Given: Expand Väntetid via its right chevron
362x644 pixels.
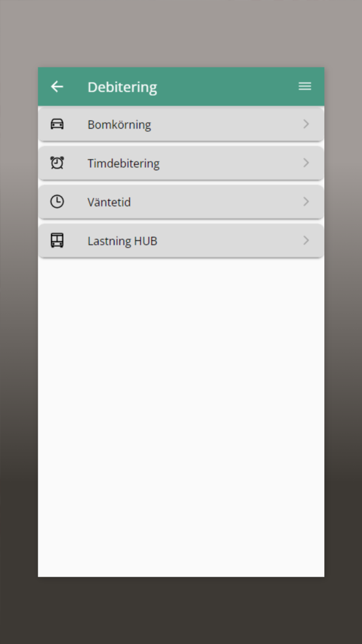Looking at the screenshot, I should pyautogui.click(x=306, y=202).
